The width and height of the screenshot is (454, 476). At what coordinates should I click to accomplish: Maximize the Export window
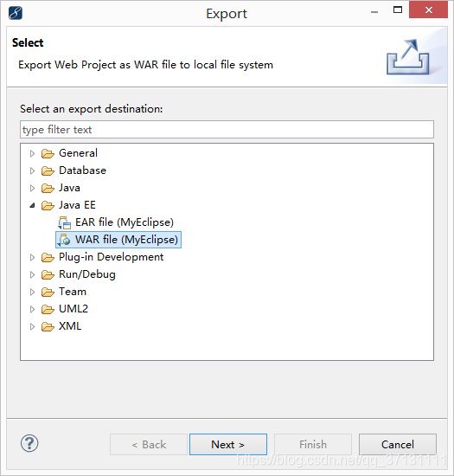(398, 10)
